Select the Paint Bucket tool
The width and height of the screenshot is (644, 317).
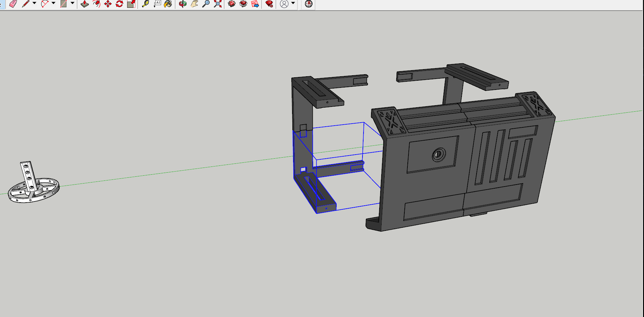[168, 4]
